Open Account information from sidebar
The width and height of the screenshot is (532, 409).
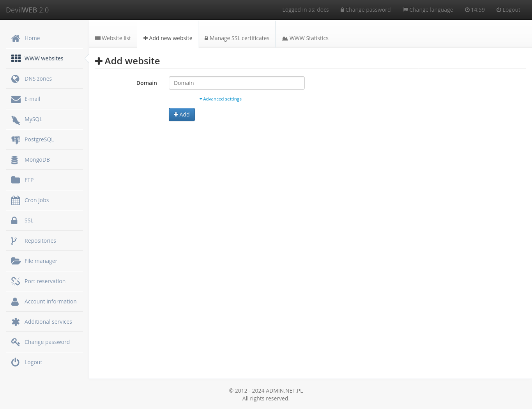tap(50, 301)
